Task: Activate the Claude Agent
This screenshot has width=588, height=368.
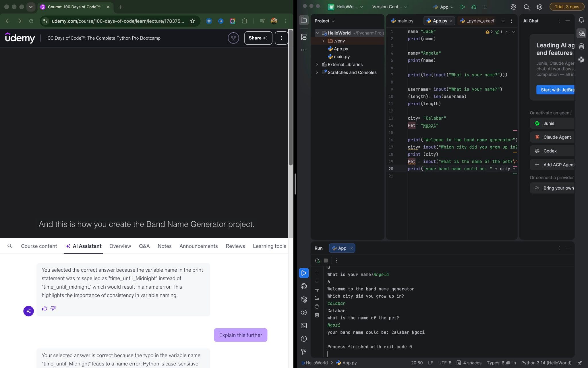Action: (552, 137)
